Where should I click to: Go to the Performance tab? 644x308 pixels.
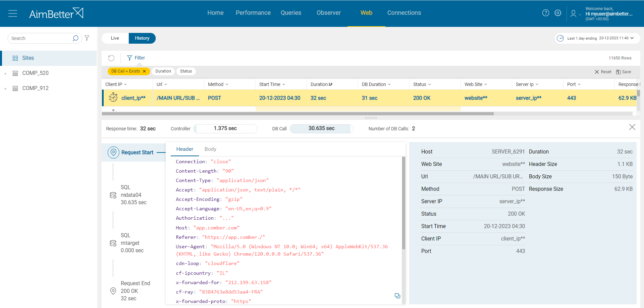pyautogui.click(x=253, y=13)
